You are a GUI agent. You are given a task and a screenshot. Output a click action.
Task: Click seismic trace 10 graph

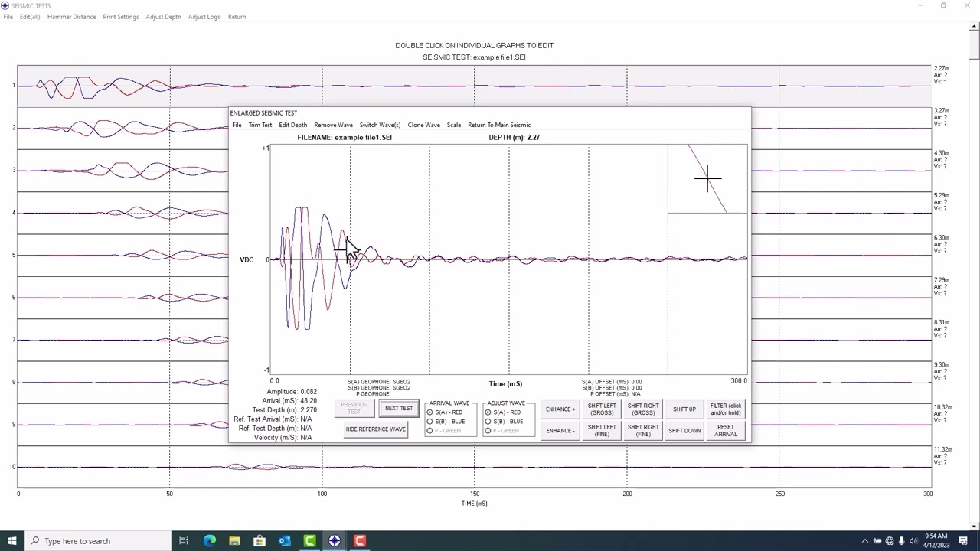(475, 467)
